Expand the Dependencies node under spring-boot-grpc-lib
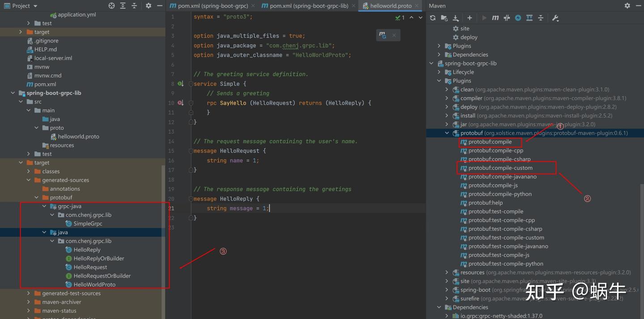 click(439, 307)
